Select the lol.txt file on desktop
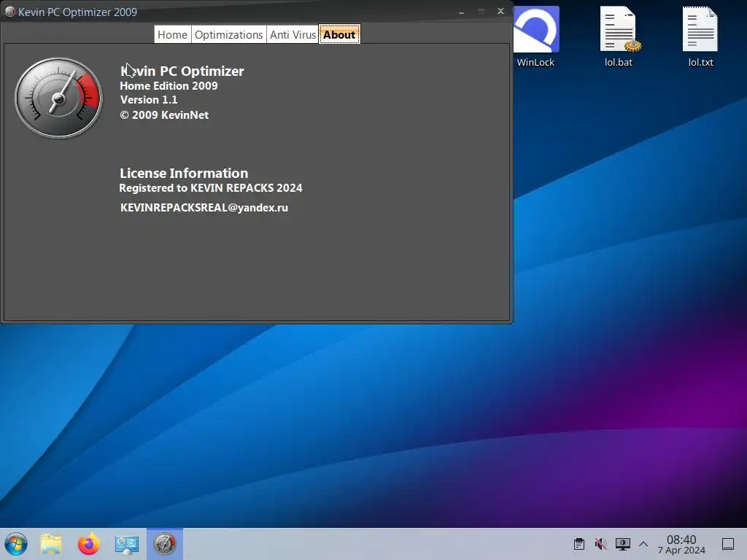The image size is (747, 560). tap(700, 36)
